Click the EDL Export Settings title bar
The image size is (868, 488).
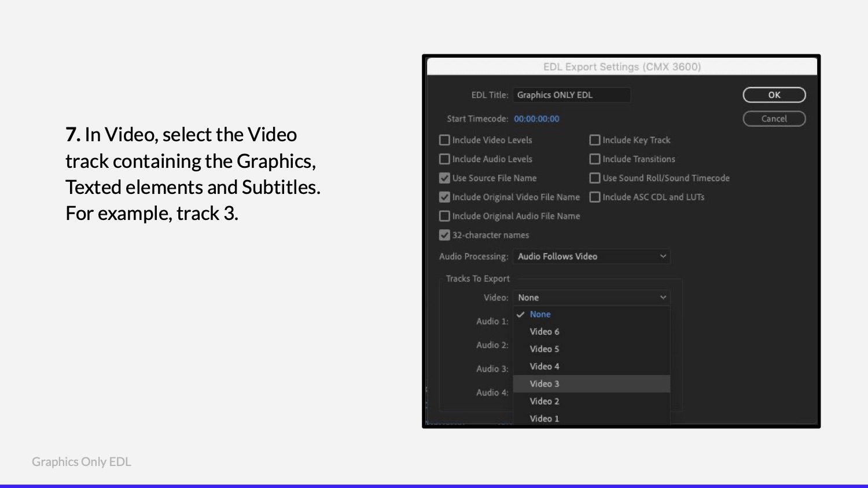coord(622,67)
